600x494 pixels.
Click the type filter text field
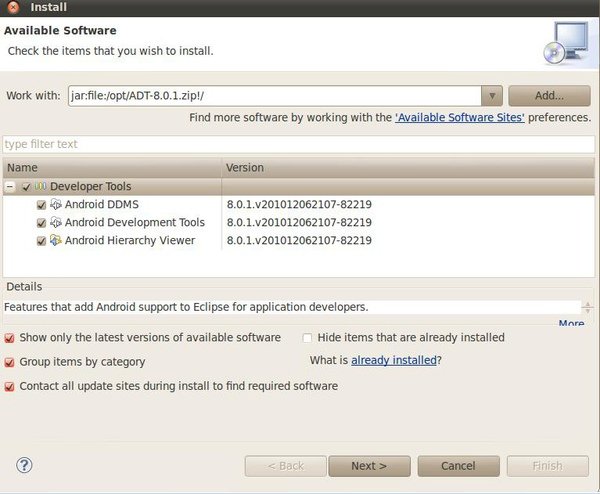pos(299,144)
